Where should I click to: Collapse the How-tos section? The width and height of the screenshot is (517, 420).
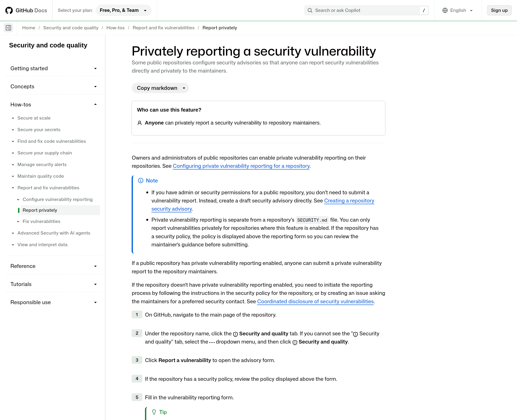(x=54, y=104)
